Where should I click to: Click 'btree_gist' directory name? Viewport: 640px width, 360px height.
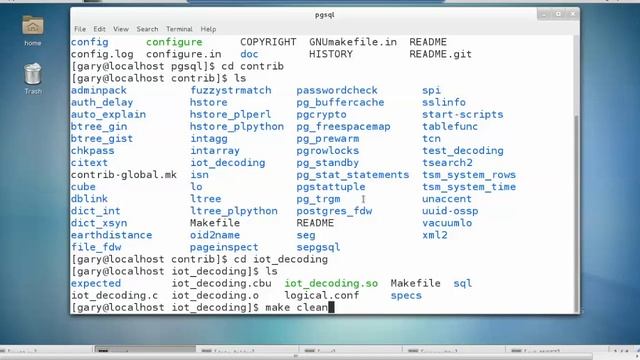pyautogui.click(x=102, y=138)
